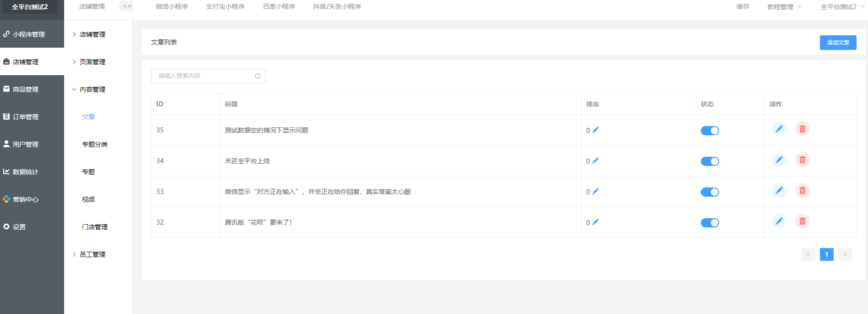Click the 排序 column header
This screenshot has width=868, height=314.
click(593, 104)
